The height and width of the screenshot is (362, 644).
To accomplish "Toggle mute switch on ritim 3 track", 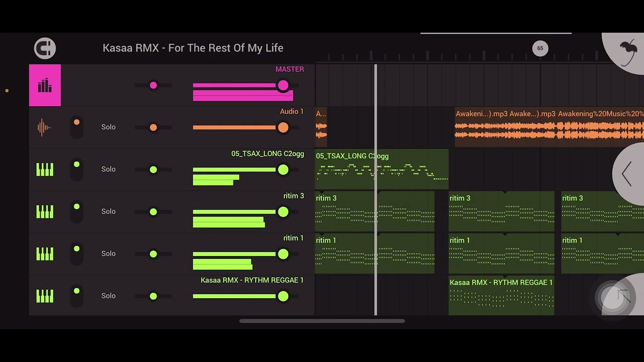I will click(x=76, y=212).
